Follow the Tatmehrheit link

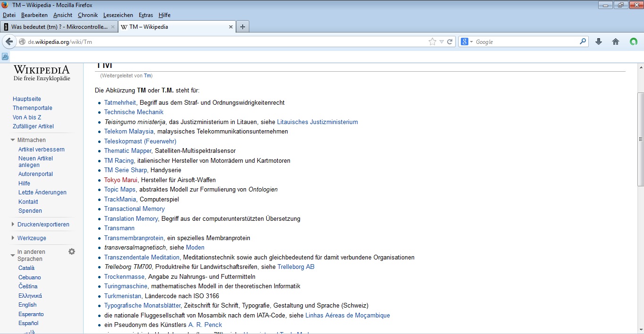[x=120, y=102]
